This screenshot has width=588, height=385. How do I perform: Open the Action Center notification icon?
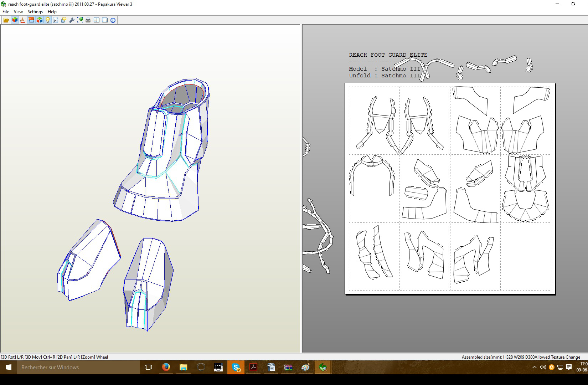click(569, 367)
